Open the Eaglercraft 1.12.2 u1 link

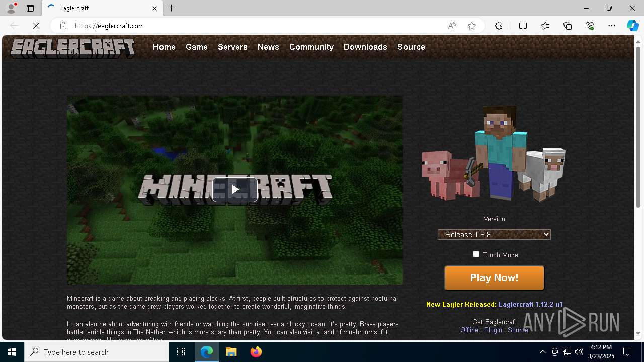[531, 304]
